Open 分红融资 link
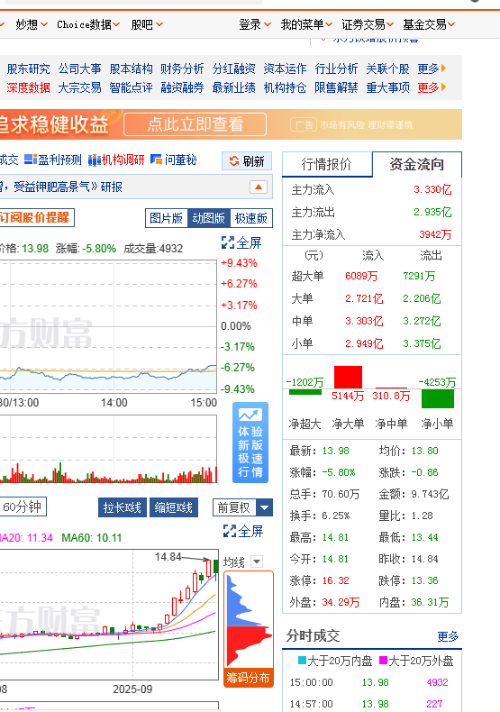The image size is (500, 712). pos(233,69)
